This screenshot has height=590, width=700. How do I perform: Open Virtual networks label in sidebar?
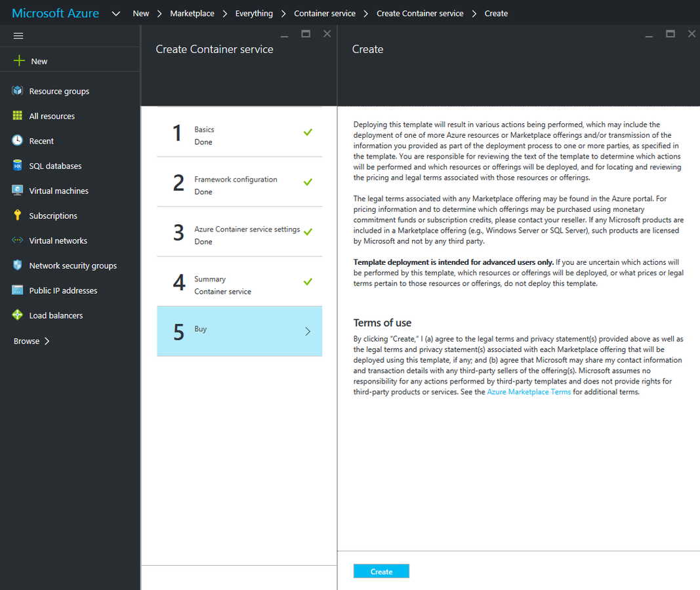coord(58,241)
